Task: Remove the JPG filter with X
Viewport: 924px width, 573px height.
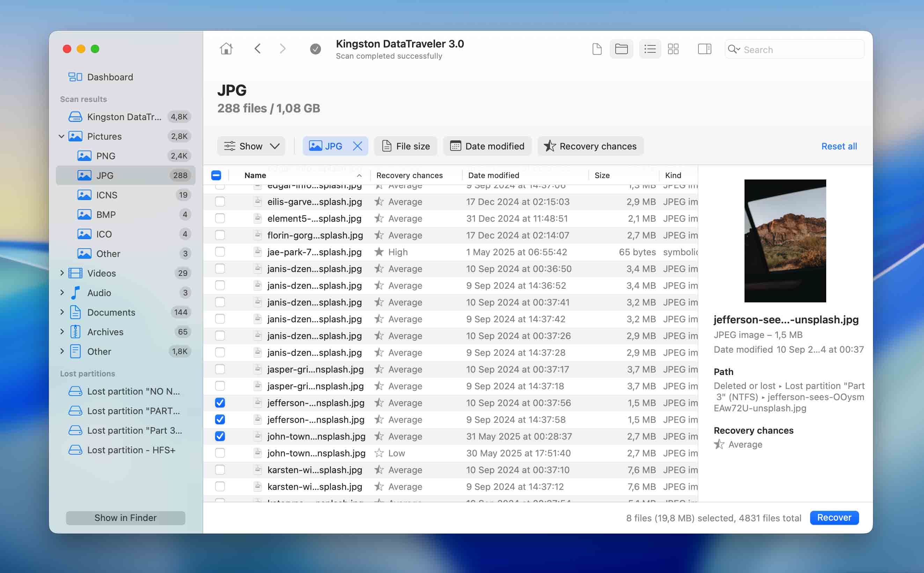Action: click(x=357, y=146)
